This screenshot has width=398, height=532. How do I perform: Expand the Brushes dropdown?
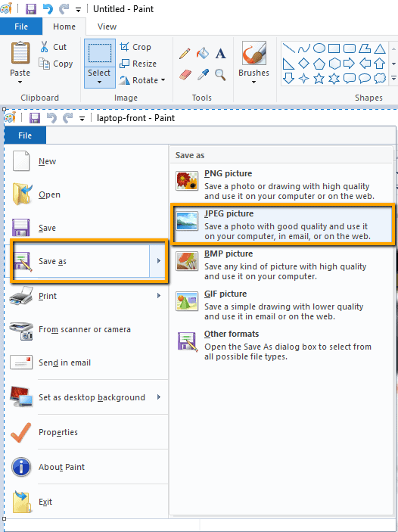pyautogui.click(x=253, y=82)
